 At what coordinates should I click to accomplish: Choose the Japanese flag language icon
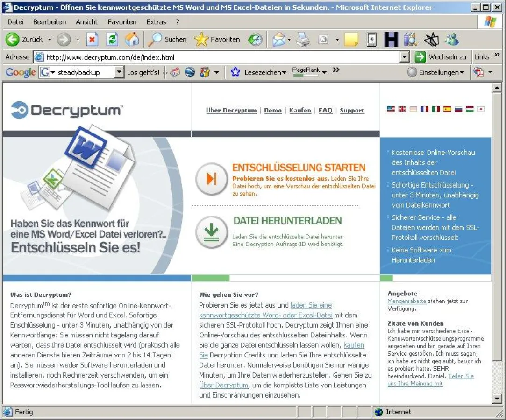point(481,109)
